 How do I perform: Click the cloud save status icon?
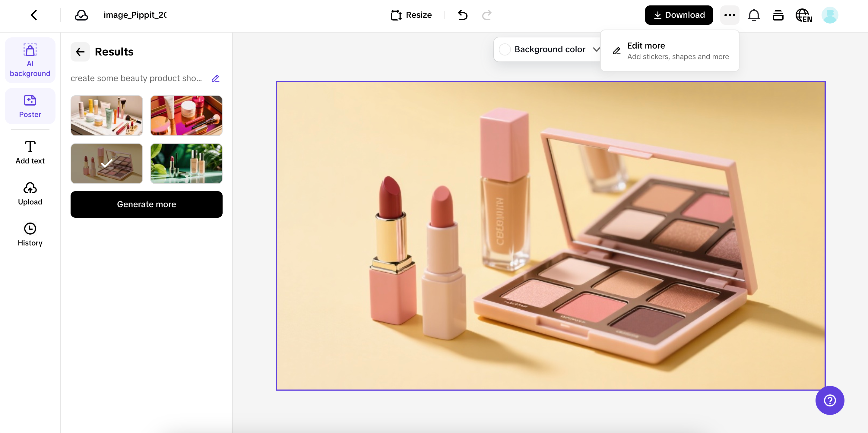click(x=81, y=15)
